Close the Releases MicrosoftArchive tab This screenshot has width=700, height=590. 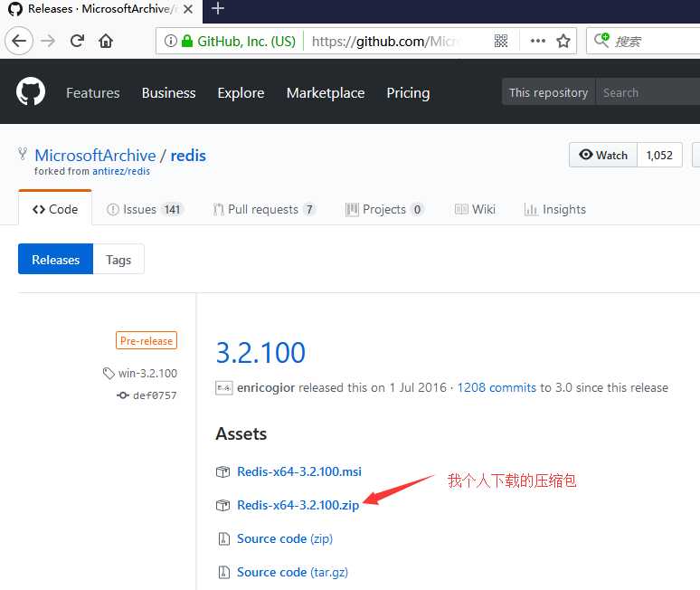(x=188, y=9)
